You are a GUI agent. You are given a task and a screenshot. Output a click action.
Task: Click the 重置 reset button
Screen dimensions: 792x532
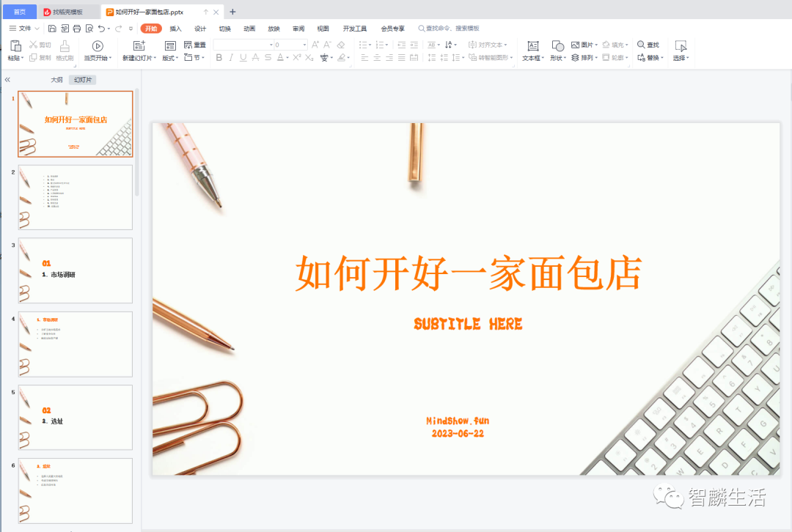[x=195, y=45]
